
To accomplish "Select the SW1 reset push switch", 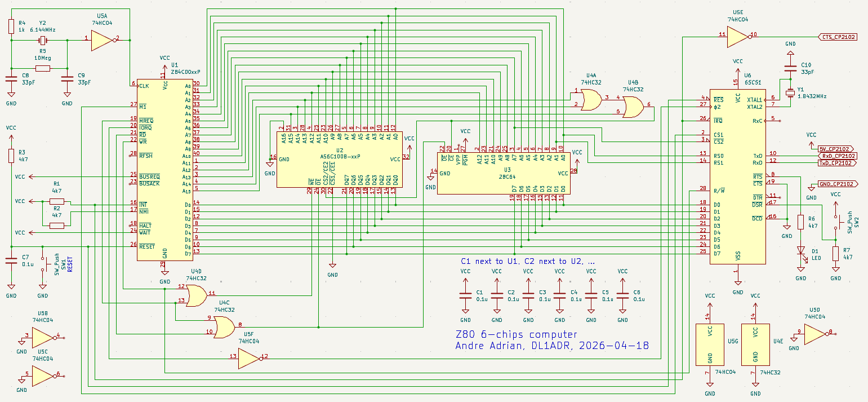I will point(43,265).
